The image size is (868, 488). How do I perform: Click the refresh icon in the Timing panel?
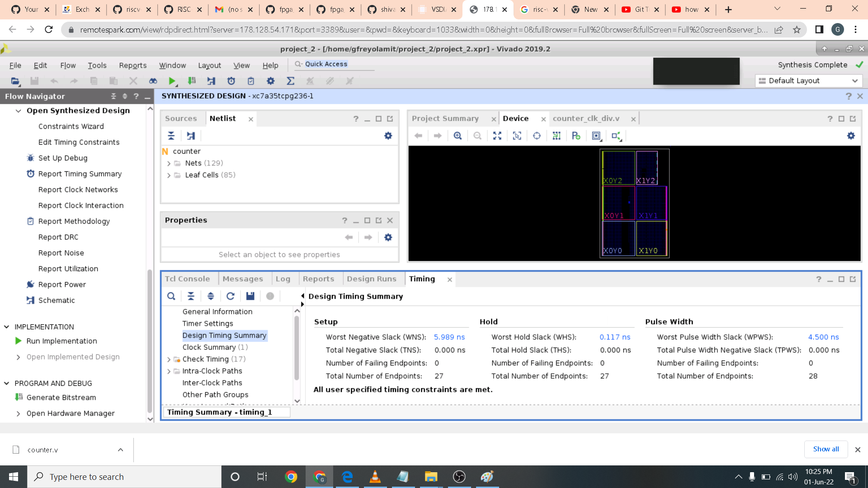[230, 296]
